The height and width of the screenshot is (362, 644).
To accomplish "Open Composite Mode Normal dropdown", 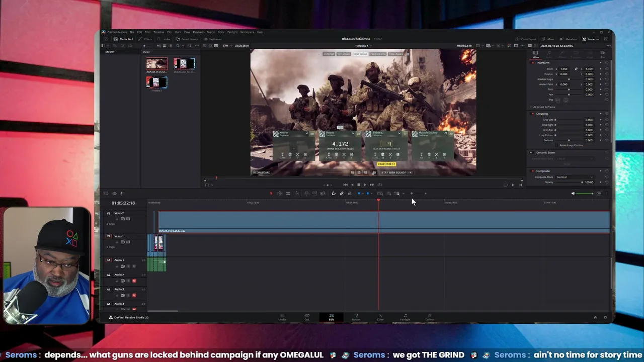I will click(x=575, y=177).
